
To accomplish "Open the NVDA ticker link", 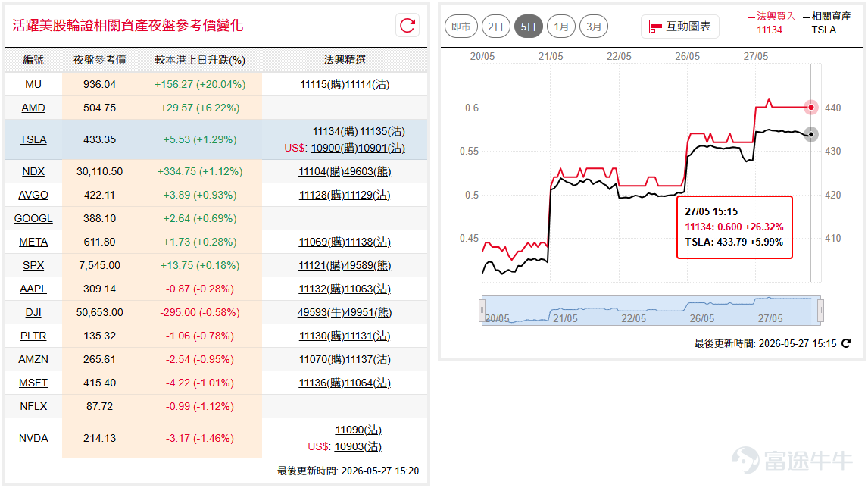I will (33, 438).
